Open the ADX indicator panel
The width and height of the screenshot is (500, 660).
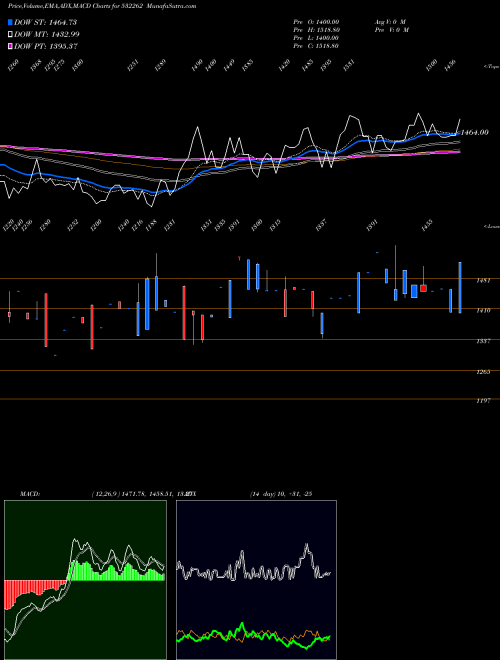pos(256,580)
